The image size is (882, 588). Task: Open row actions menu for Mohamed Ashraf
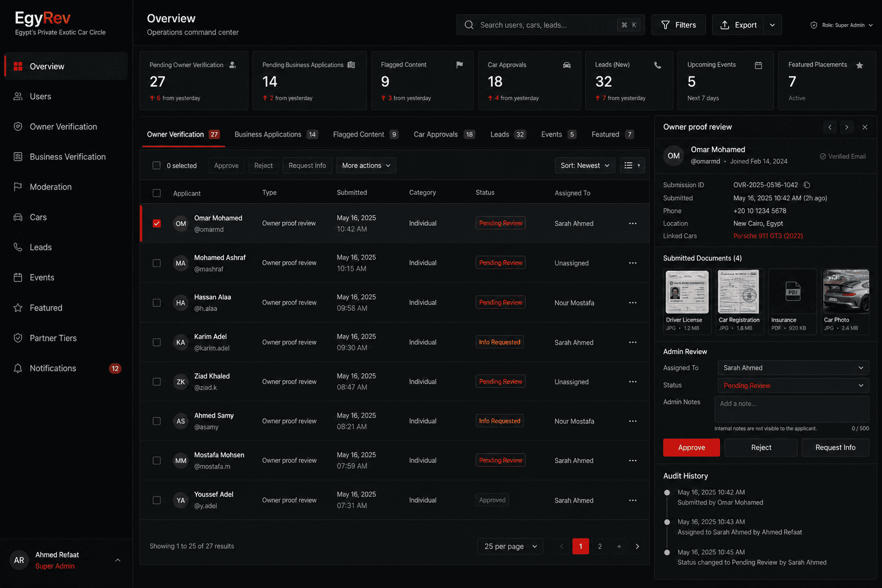[x=633, y=263]
